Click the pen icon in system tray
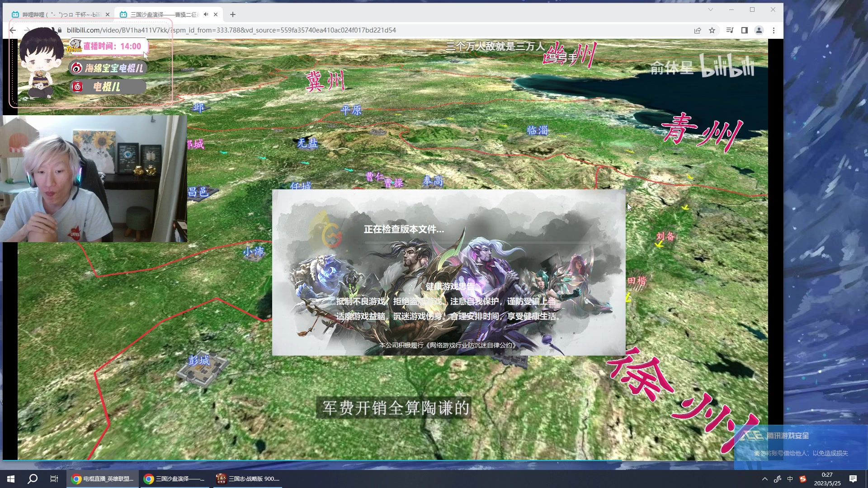 (x=778, y=479)
